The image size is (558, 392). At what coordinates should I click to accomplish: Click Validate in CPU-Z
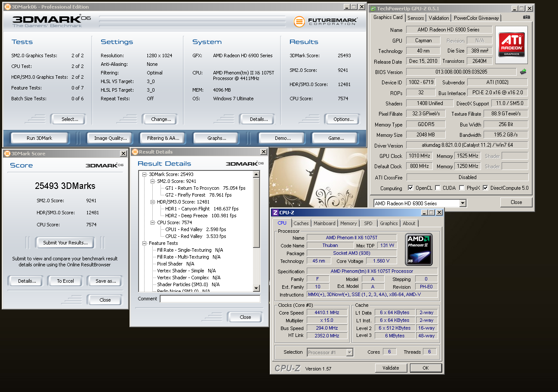391,368
